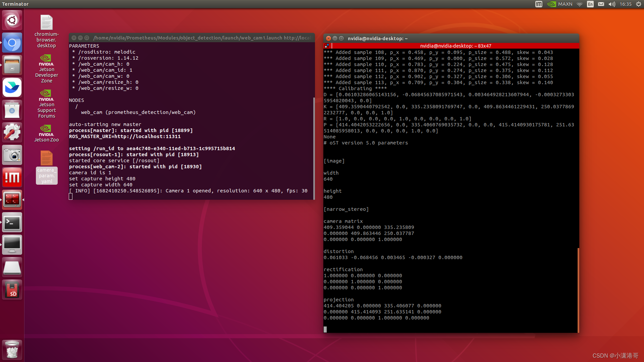Open the En keyboard input indicator
Screen dimensions: 644x362
point(590,4)
